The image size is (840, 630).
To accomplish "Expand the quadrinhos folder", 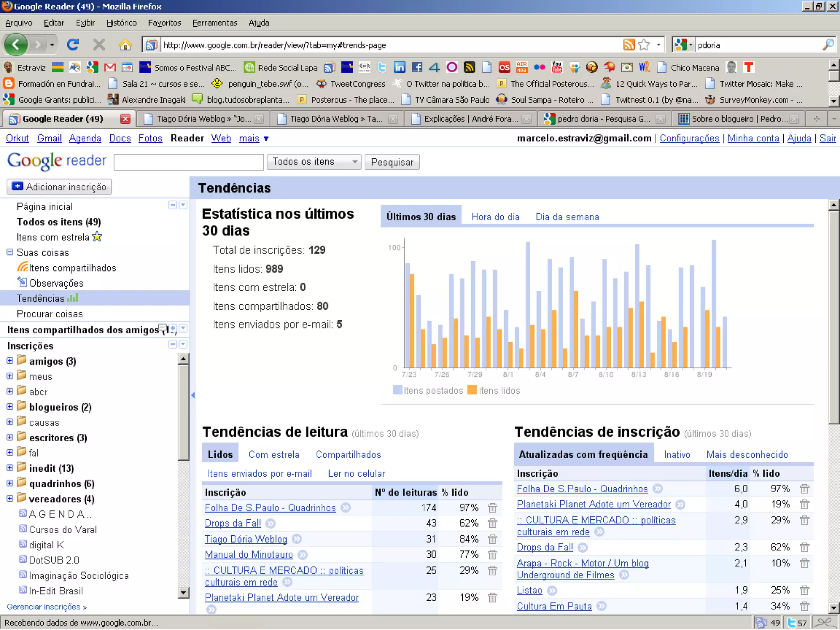I will click(x=10, y=484).
